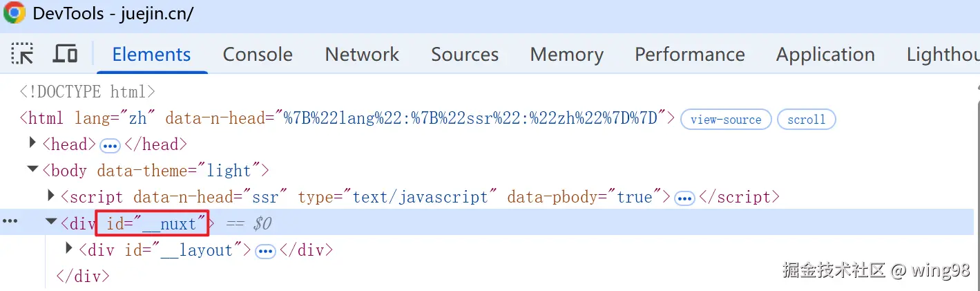Collapse the div id __nuxt node
Viewport: 980px width, 291px height.
[51, 222]
